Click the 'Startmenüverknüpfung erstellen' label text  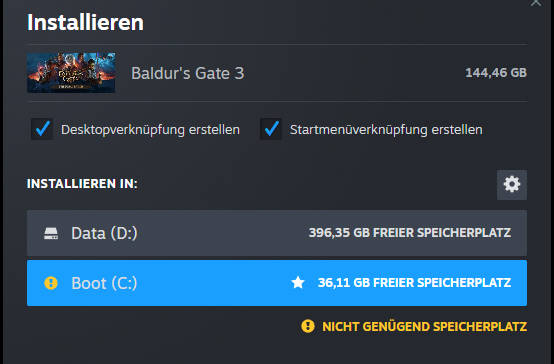click(386, 130)
